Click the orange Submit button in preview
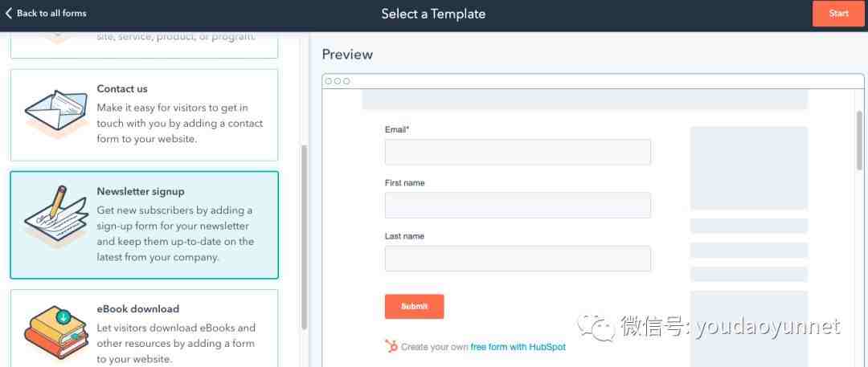868x367 pixels. click(x=414, y=306)
